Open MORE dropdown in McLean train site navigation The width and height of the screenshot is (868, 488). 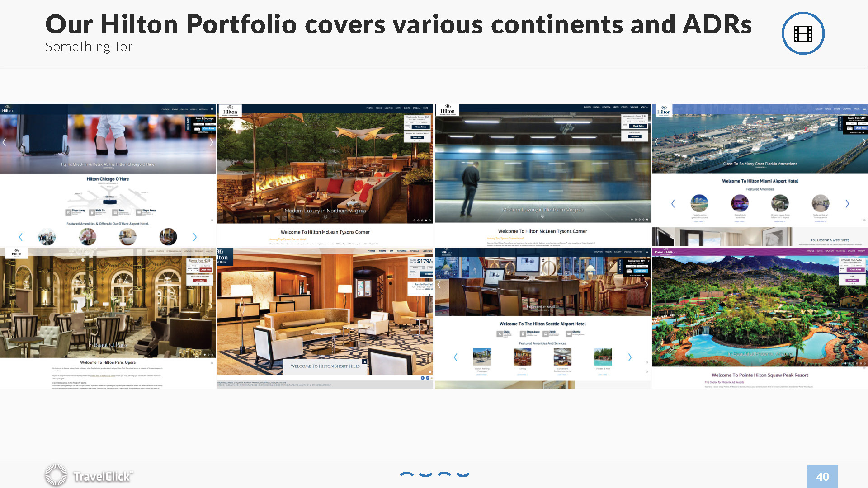click(x=644, y=107)
